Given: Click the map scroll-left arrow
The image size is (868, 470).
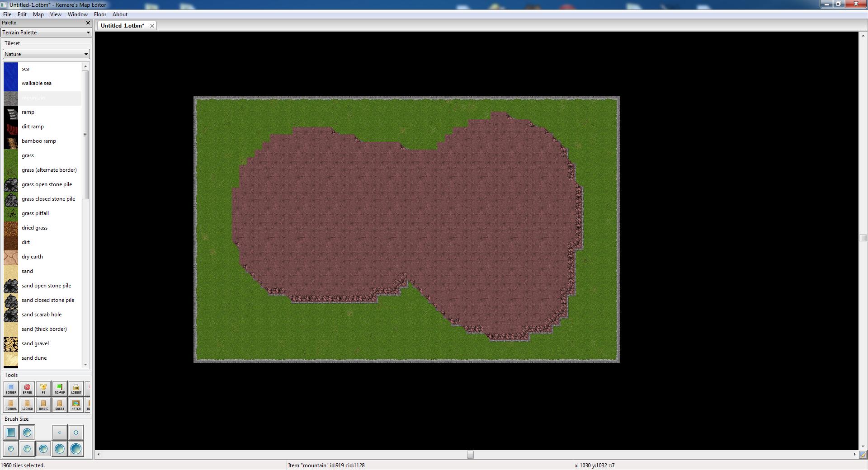Looking at the screenshot, I should 99,455.
